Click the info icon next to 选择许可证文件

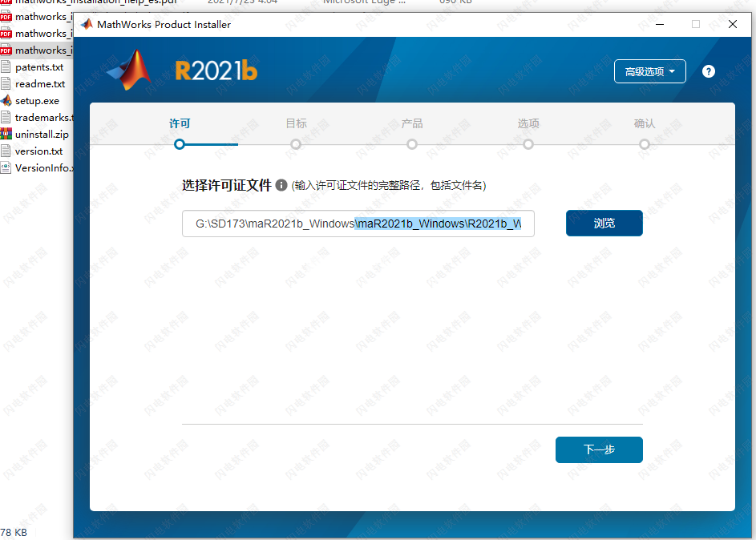(x=281, y=185)
